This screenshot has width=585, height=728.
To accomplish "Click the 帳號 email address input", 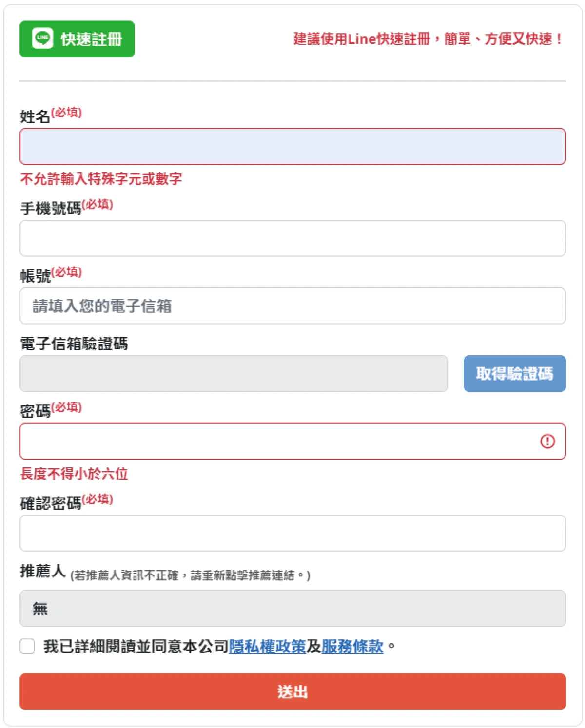I will pyautogui.click(x=292, y=306).
